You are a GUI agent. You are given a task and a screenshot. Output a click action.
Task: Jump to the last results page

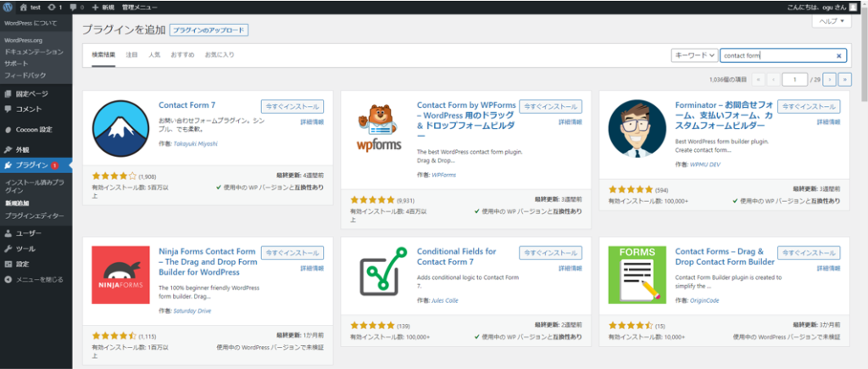[x=845, y=80]
